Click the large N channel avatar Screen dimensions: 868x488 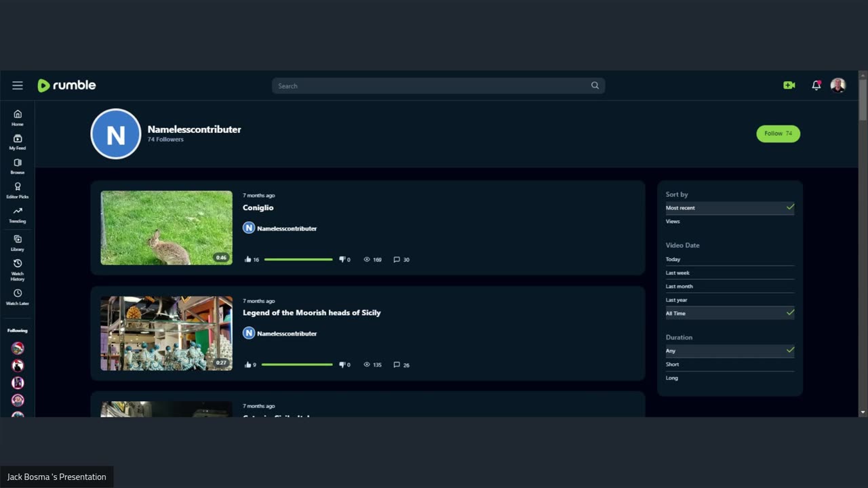tap(116, 134)
